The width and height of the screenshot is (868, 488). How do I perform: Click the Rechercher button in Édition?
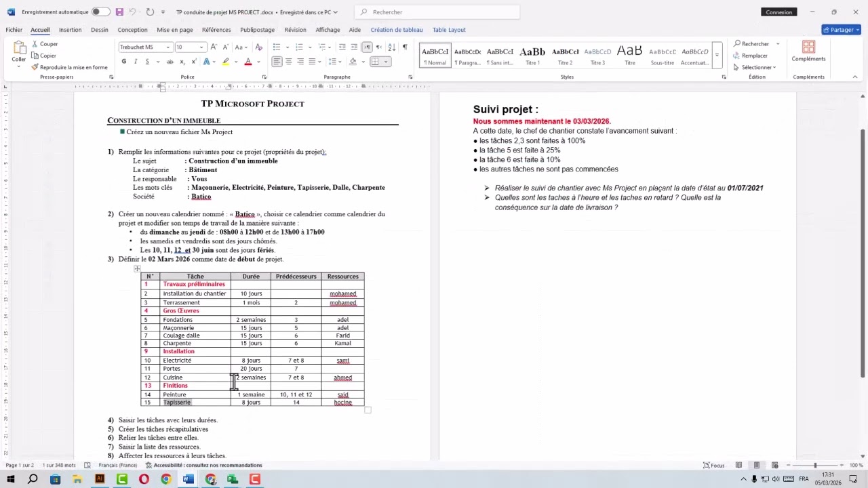pyautogui.click(x=751, y=44)
